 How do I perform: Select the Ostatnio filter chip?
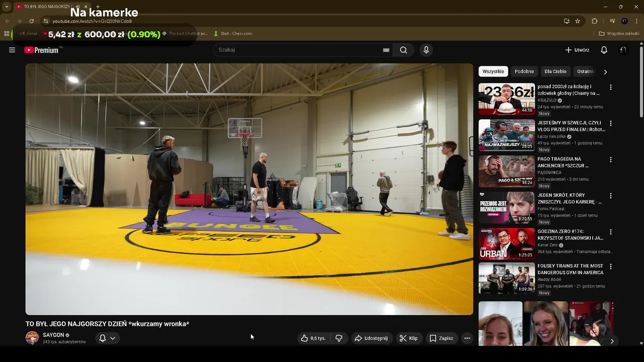tap(586, 71)
